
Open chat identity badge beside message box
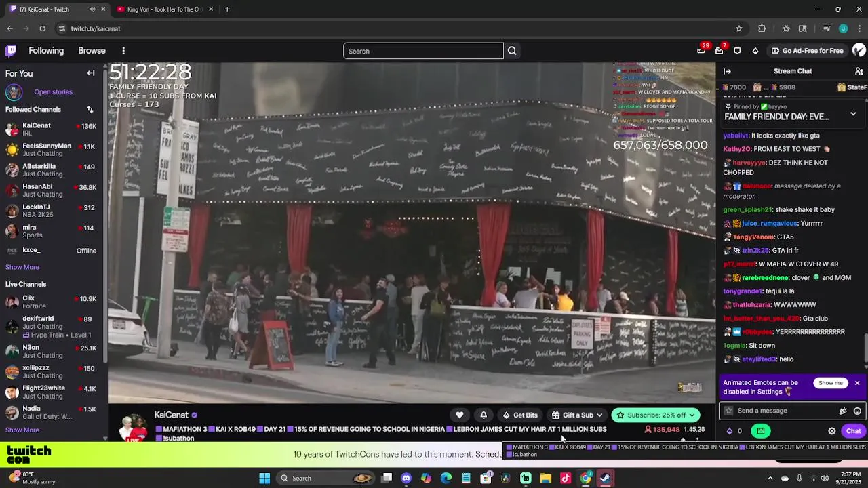729,411
